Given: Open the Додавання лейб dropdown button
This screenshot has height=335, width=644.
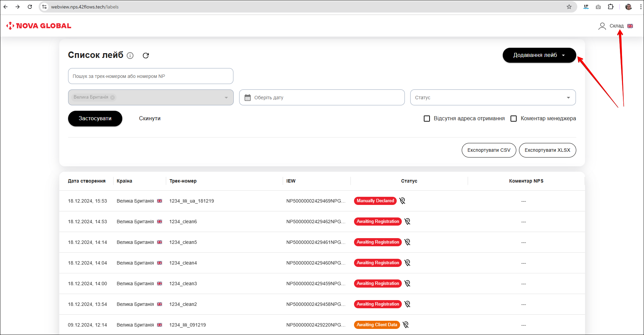Looking at the screenshot, I should point(539,55).
